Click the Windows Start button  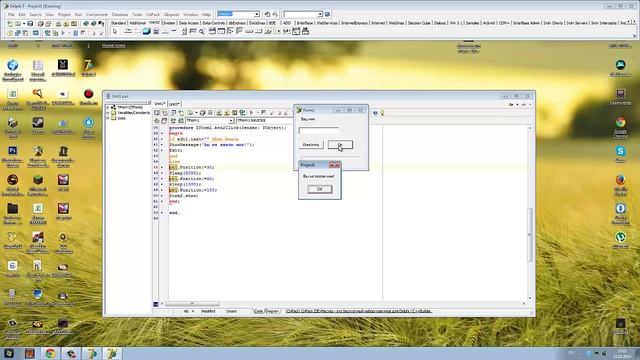point(9,353)
